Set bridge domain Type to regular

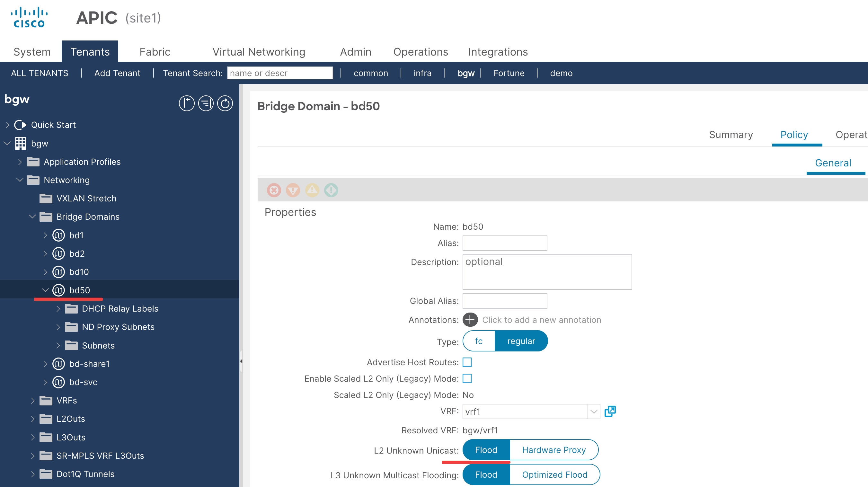(521, 341)
